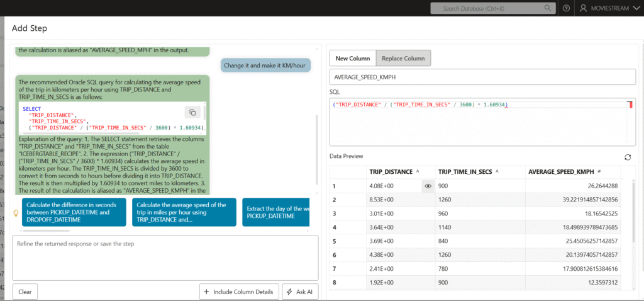Click the lightbulb suggestions icon
This screenshot has width=644, height=301.
16,213
